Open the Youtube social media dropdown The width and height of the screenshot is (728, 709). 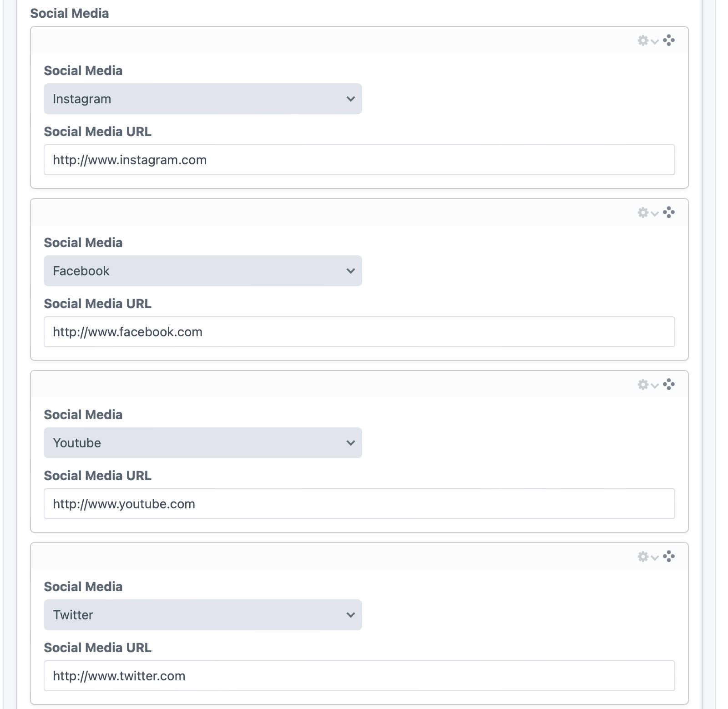click(x=202, y=443)
